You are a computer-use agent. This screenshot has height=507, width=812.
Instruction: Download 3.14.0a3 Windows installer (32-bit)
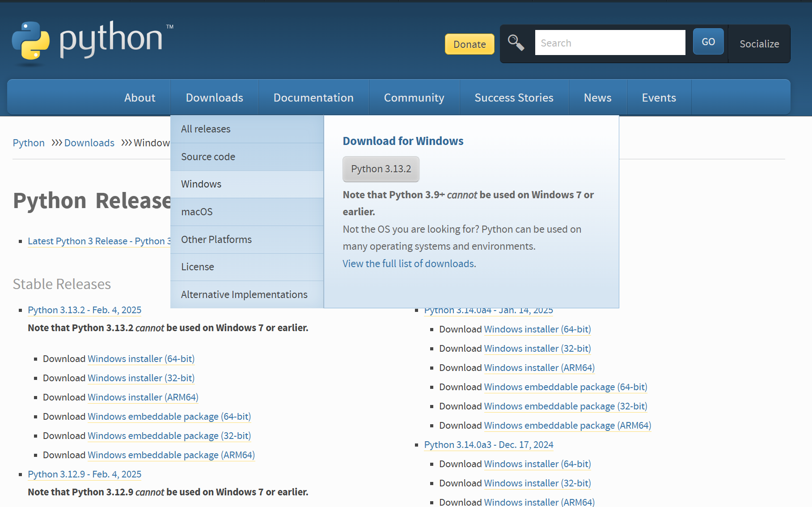click(x=537, y=483)
